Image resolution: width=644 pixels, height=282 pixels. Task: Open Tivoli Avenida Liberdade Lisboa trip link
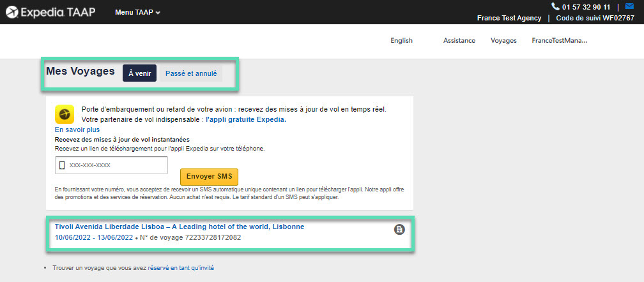coord(180,226)
